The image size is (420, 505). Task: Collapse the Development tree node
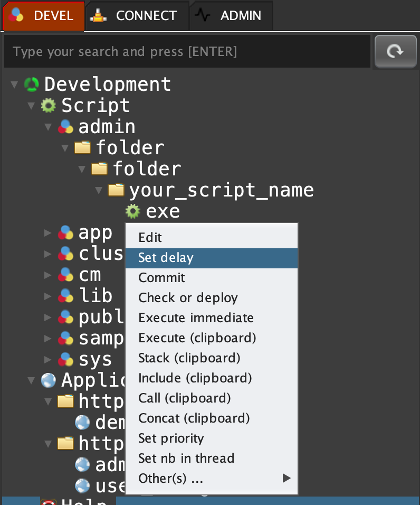point(14,85)
